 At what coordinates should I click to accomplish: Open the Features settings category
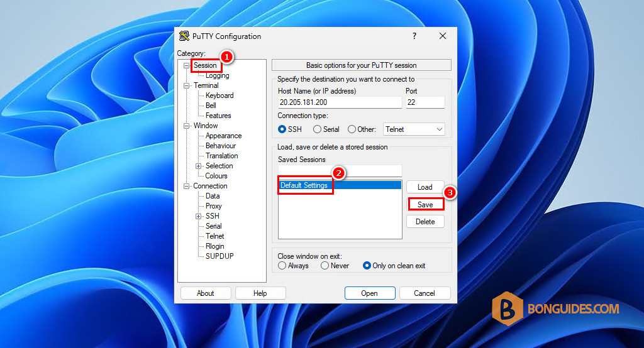[218, 116]
